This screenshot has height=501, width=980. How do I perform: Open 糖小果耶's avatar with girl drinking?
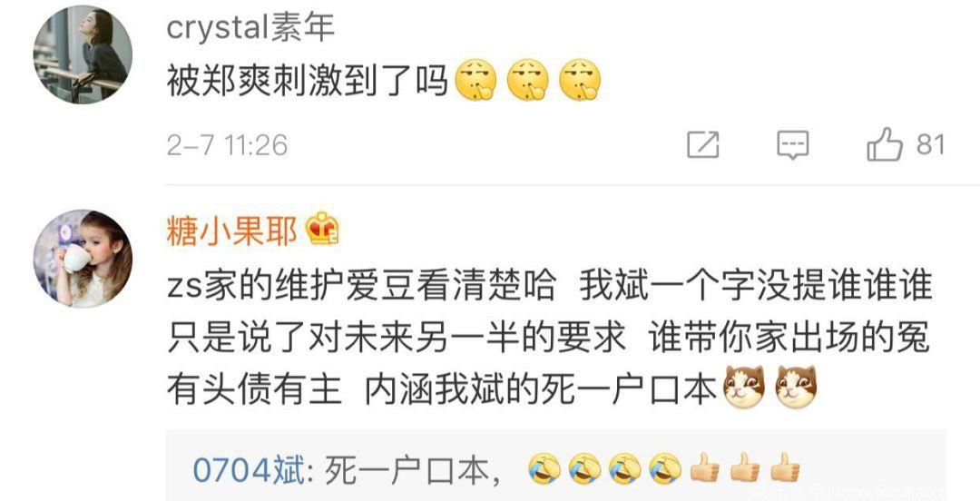coord(83,259)
